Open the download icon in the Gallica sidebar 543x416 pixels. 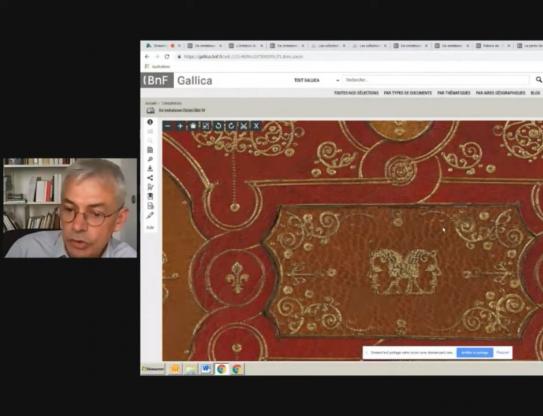[150, 169]
